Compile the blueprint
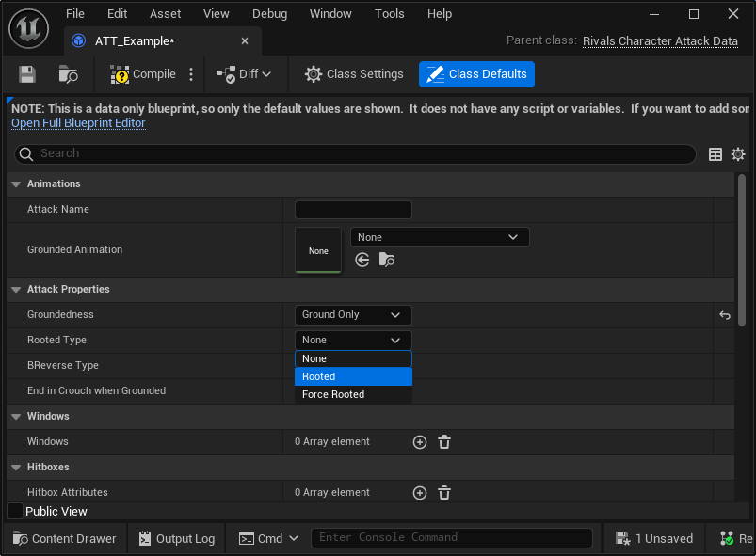The height and width of the screenshot is (556, 756). 143,74
